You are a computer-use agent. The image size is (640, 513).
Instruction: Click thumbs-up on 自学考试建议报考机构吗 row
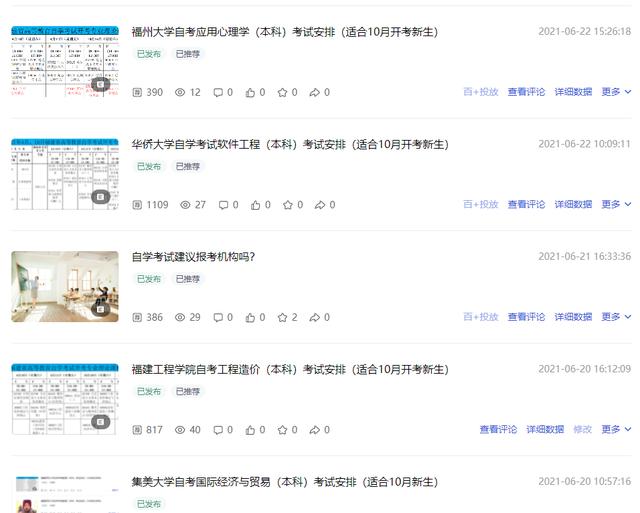click(250, 318)
